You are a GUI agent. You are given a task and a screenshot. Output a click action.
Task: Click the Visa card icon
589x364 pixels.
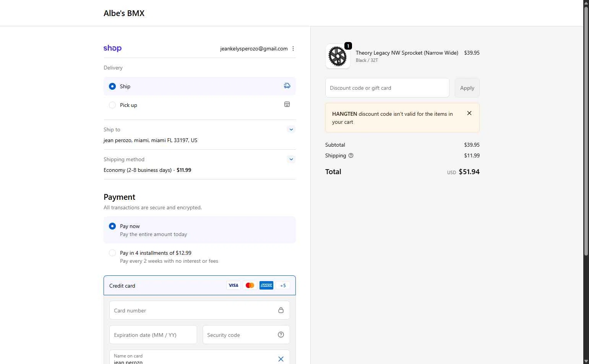234,285
